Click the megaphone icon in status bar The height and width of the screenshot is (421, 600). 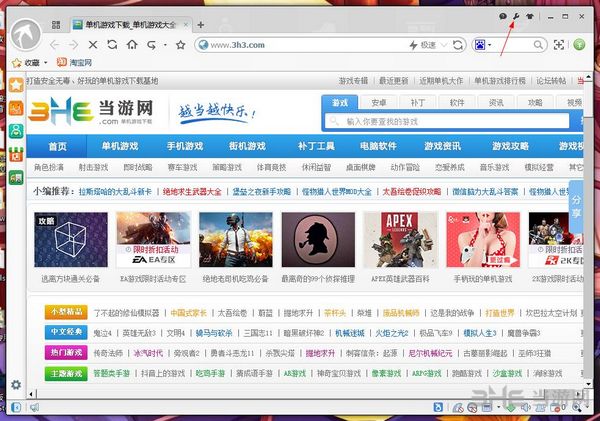pyautogui.click(x=34, y=407)
